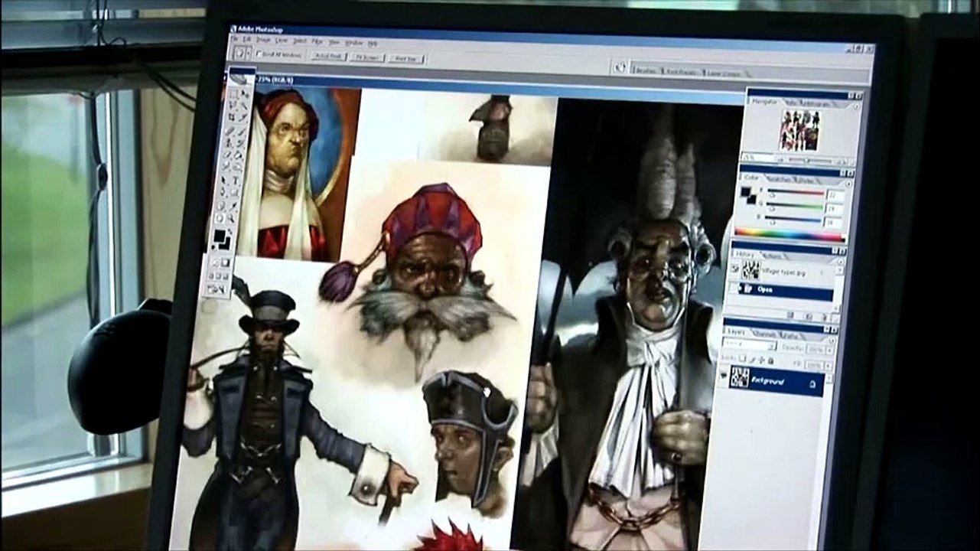The image size is (980, 551).
Task: Select the Crop tool
Action: (x=231, y=116)
